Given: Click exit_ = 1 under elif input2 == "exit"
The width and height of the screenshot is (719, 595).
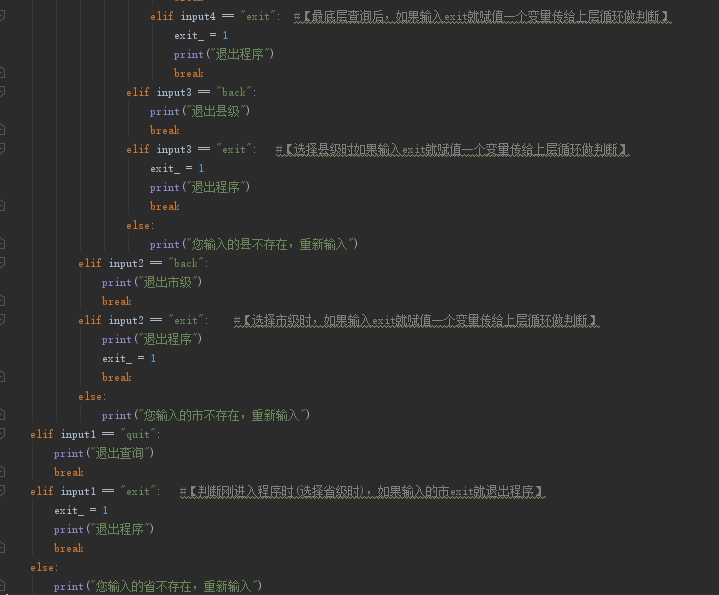Looking at the screenshot, I should coord(129,358).
